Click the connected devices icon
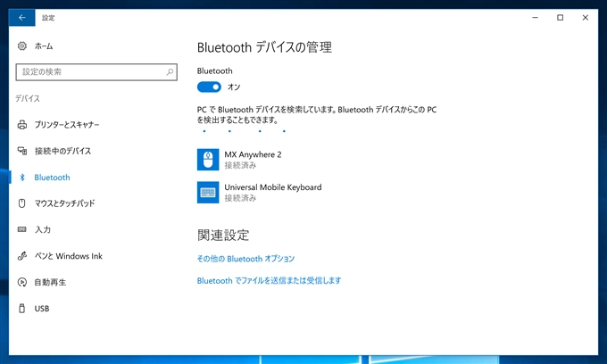607x364 pixels. tap(22, 151)
